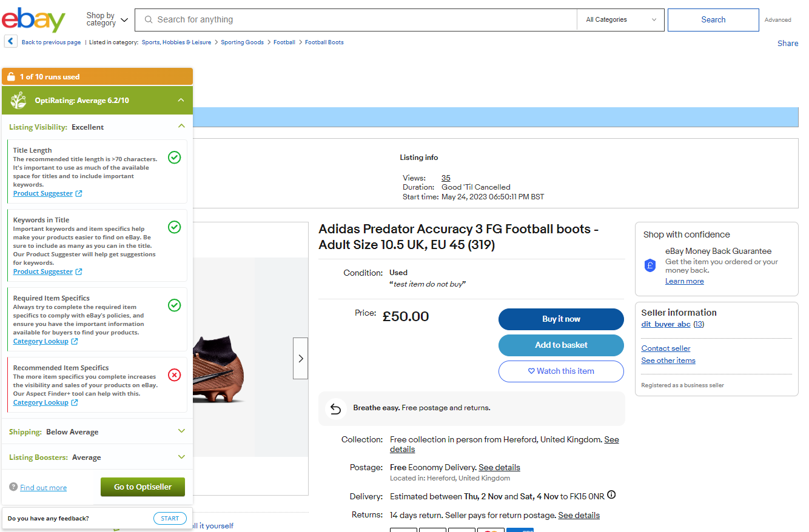Click the Search for anything field
Viewport: 809px width, 532px height.
(x=356, y=20)
